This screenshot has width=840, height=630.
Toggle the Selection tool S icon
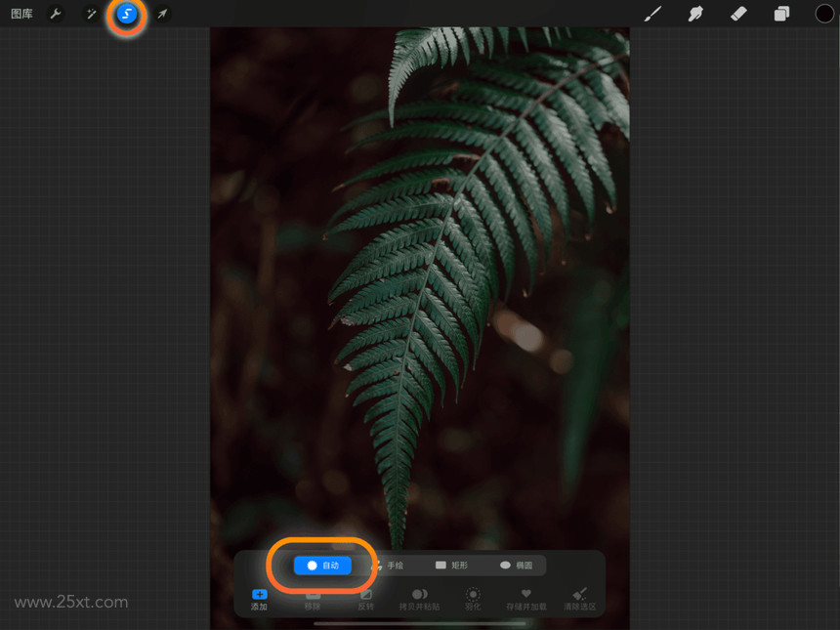click(x=127, y=14)
